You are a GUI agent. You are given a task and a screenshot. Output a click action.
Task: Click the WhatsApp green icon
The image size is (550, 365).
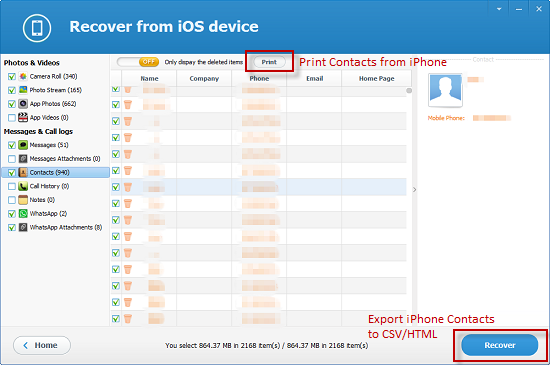coord(23,214)
